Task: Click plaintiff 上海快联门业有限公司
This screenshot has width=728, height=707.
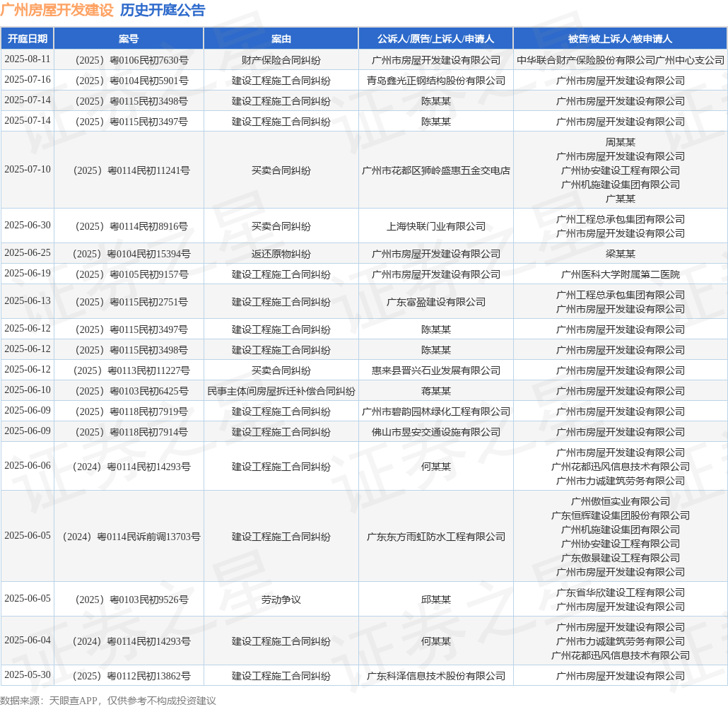Action: coord(436,226)
